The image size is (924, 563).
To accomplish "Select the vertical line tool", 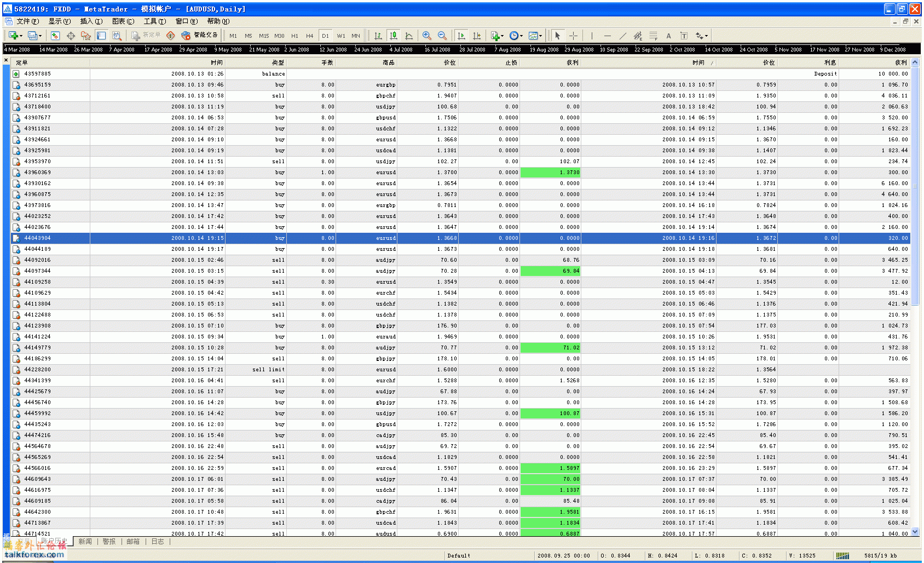I will pyautogui.click(x=592, y=36).
